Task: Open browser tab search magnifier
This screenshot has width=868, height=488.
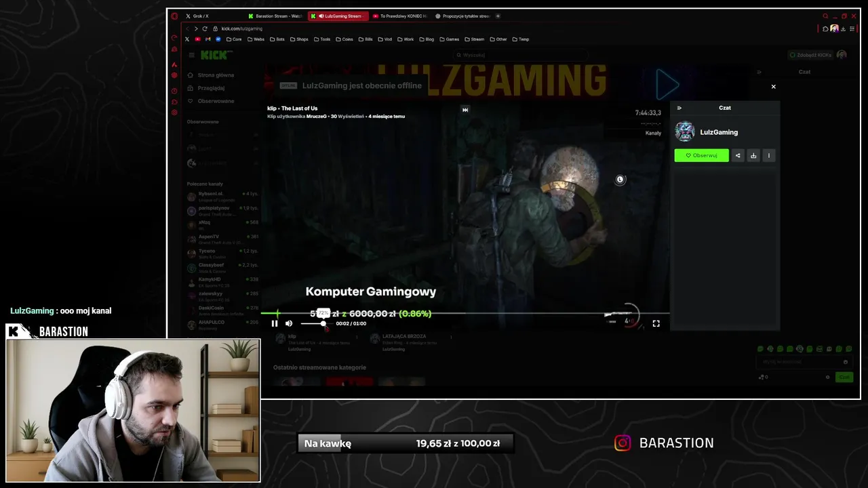Action: coord(825,16)
